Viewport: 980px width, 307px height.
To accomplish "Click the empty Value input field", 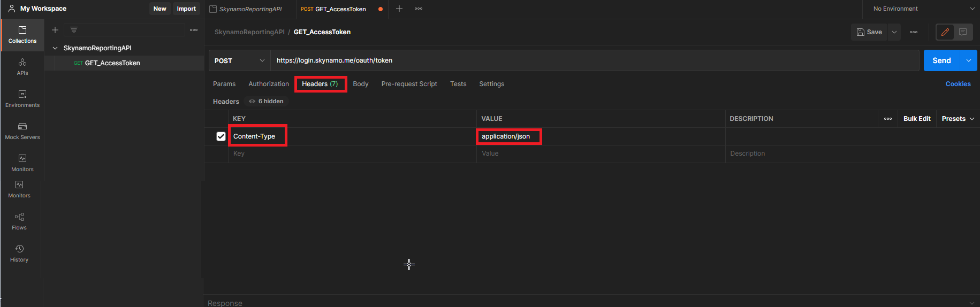I will 601,153.
